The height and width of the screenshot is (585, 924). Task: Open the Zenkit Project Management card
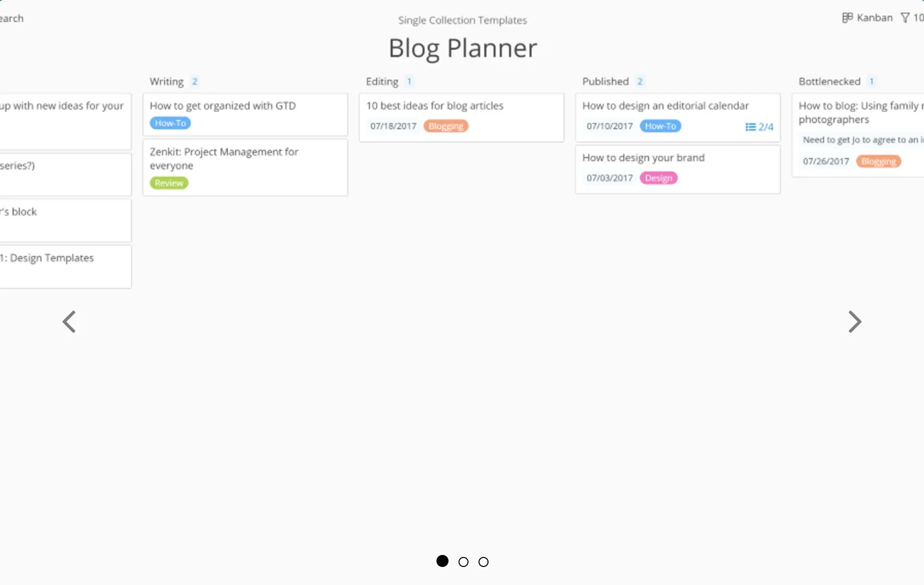[245, 167]
